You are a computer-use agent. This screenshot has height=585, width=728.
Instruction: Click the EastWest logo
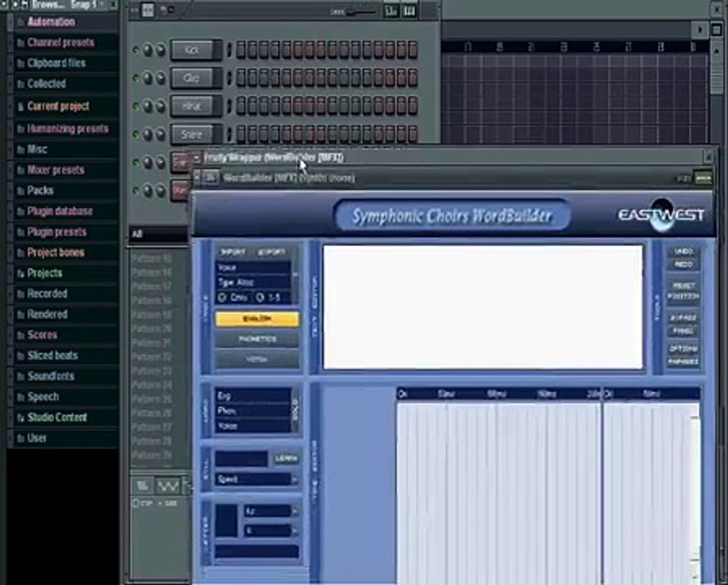[661, 215]
